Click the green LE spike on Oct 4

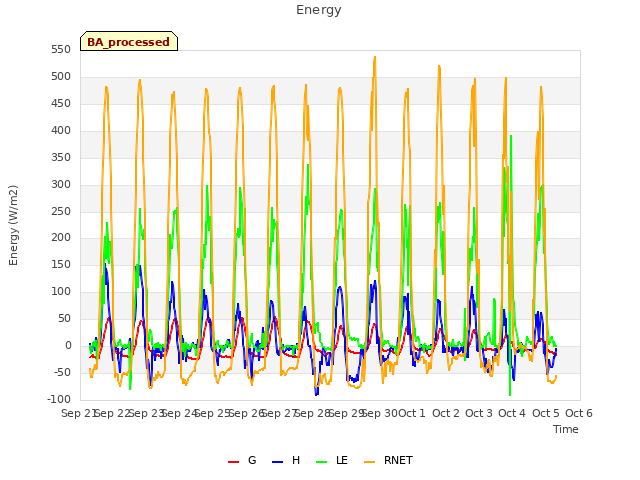(x=511, y=136)
